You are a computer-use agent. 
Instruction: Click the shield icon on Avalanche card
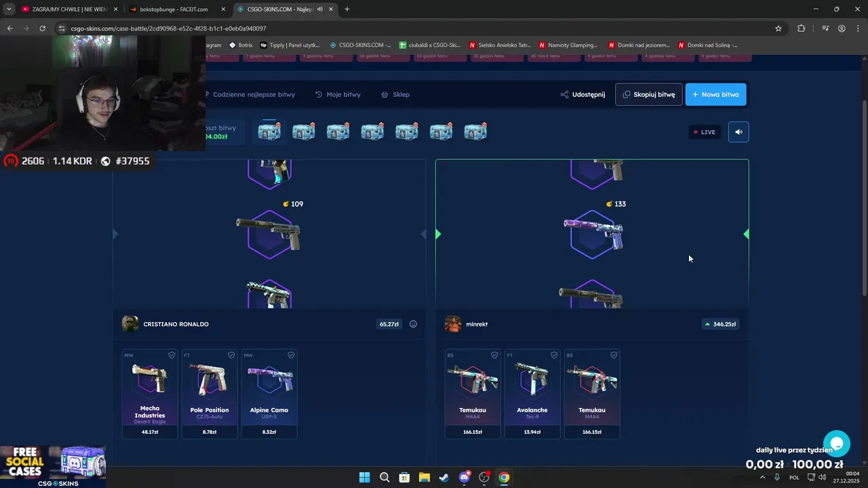554,355
